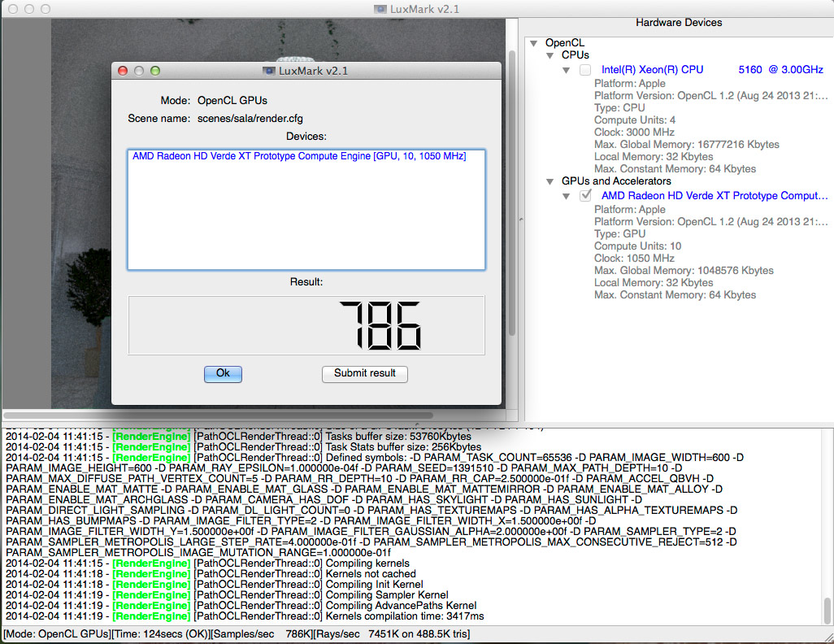Click the Ok button in result dialog
This screenshot has width=834, height=644.
pyautogui.click(x=223, y=373)
